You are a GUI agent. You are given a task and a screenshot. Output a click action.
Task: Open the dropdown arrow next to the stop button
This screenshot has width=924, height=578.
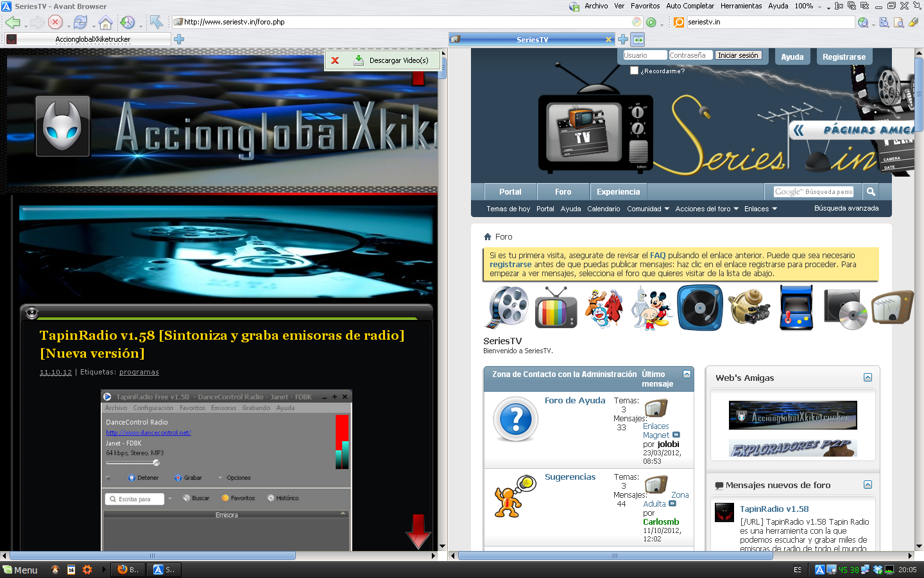click(x=68, y=26)
